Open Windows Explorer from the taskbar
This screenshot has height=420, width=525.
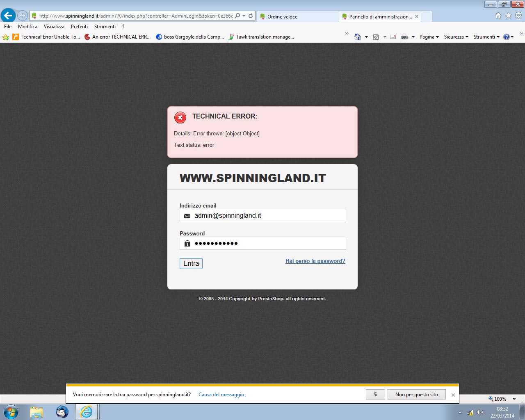(x=37, y=412)
